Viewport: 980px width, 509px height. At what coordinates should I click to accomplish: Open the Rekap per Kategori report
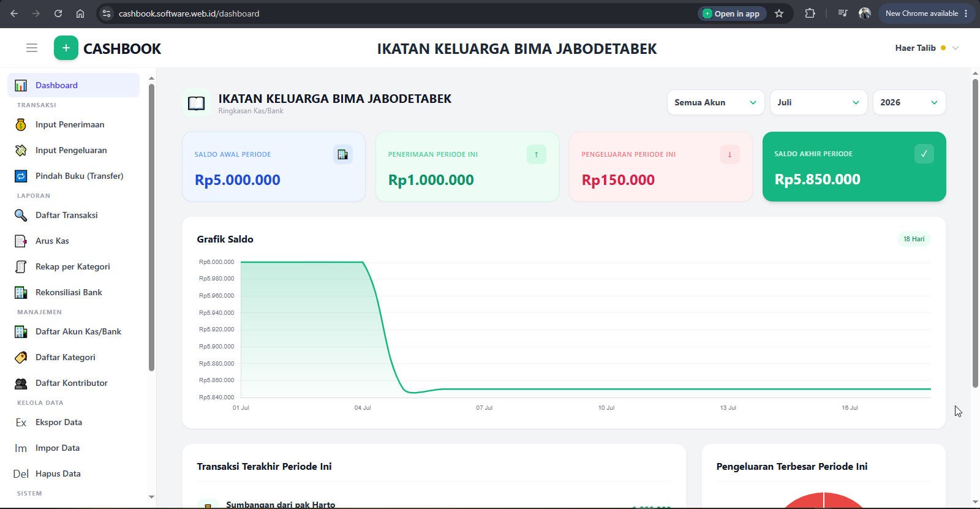(73, 266)
